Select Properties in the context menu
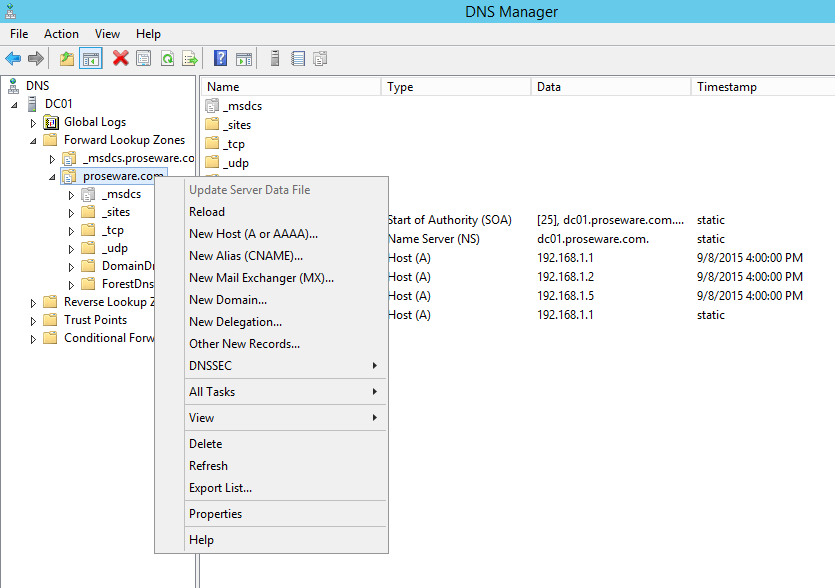 coord(215,514)
